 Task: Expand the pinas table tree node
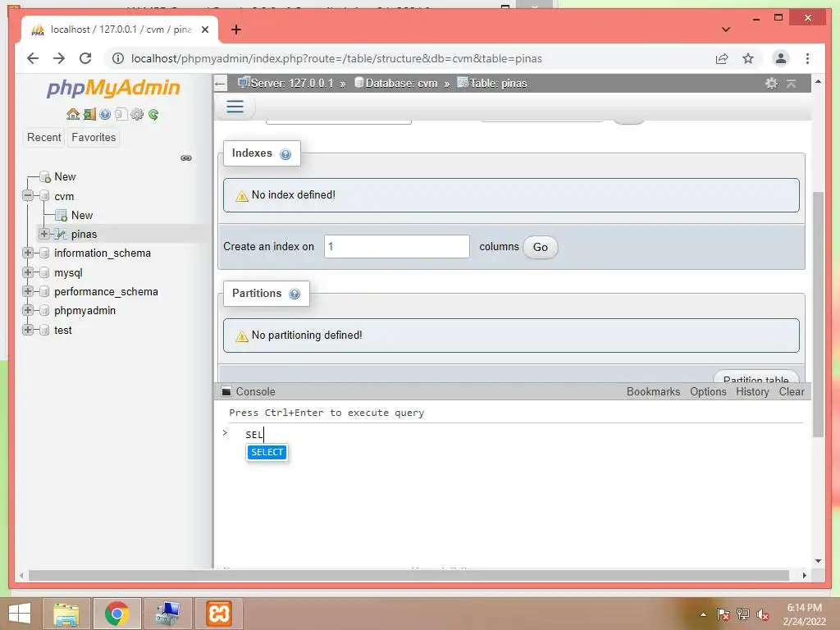click(x=44, y=234)
